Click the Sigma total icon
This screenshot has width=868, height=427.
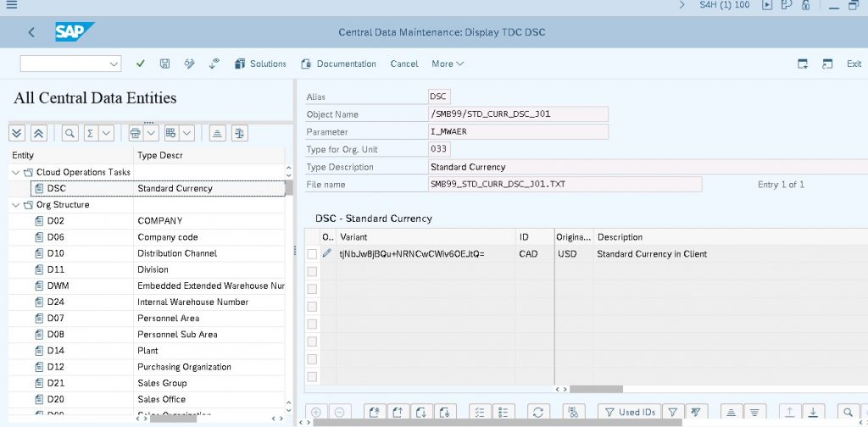coord(91,133)
